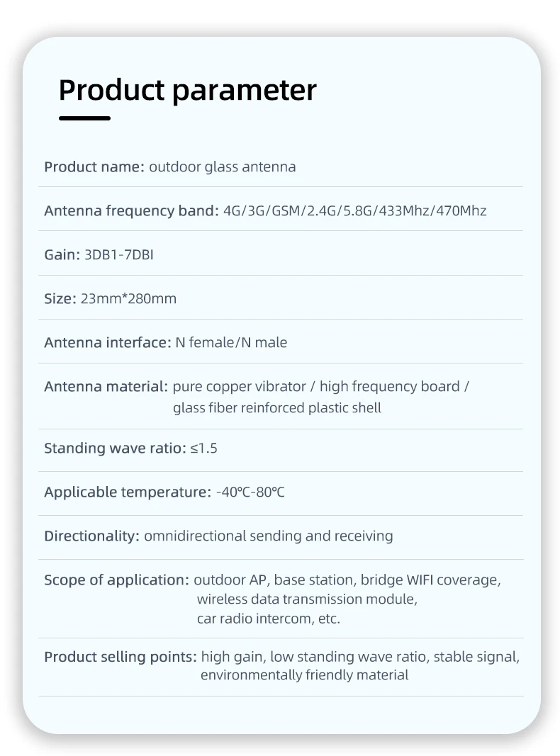Select the Antenna material label

106,387
